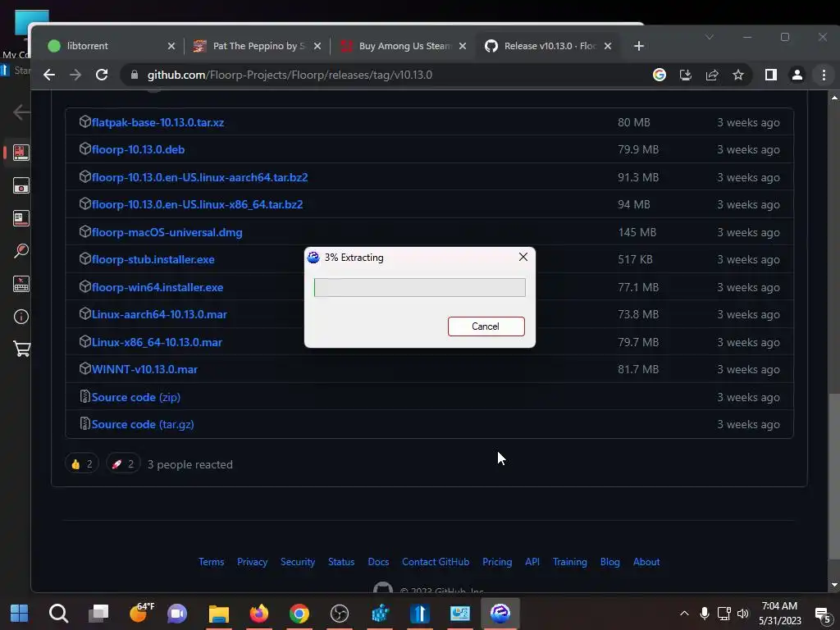
Task: Click the install app icon
Action: [x=686, y=75]
